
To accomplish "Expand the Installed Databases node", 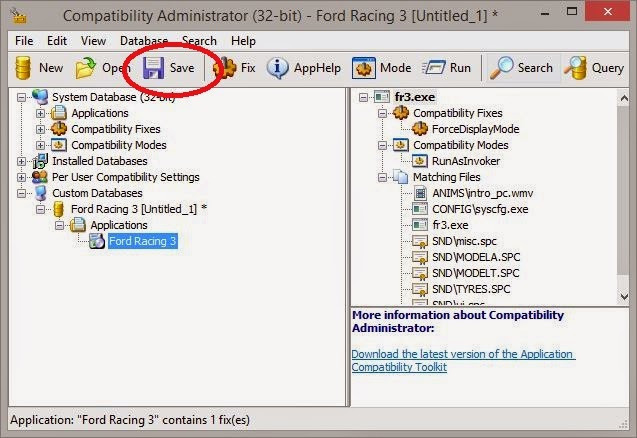I will [x=22, y=161].
